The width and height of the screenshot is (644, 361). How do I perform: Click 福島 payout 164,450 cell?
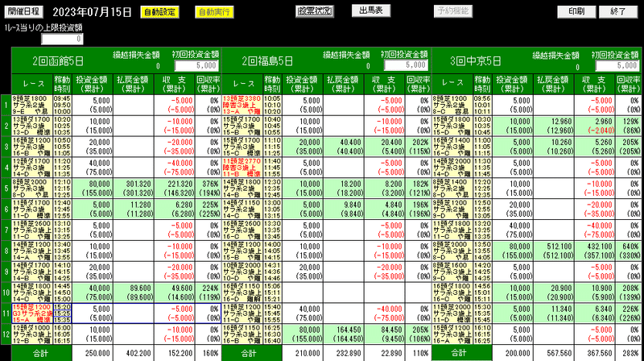344,334
